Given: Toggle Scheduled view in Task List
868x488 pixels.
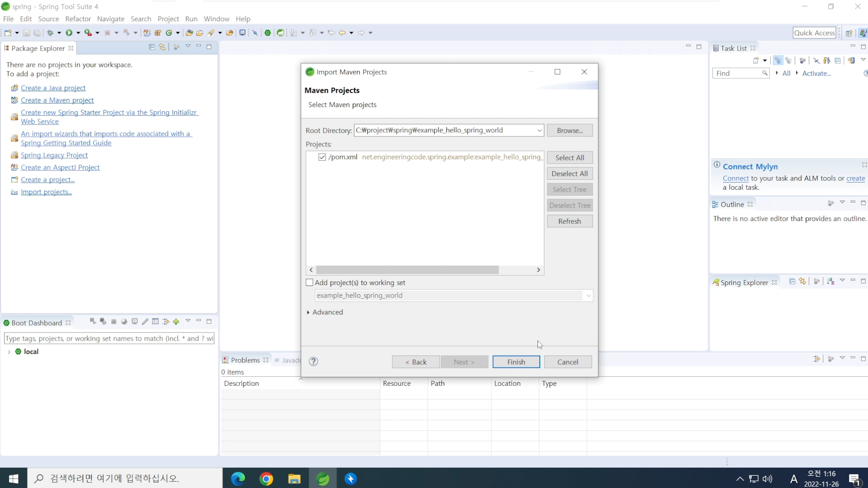Looking at the screenshot, I should 788,61.
